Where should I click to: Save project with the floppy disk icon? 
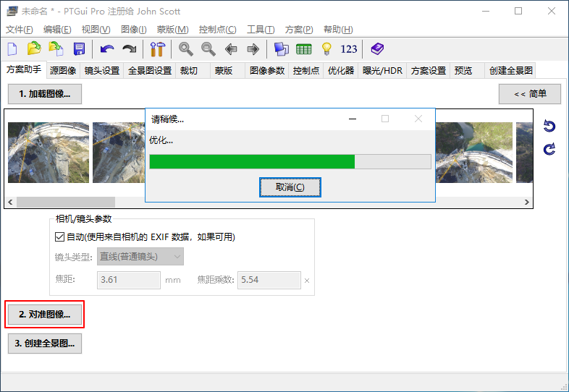(x=79, y=48)
